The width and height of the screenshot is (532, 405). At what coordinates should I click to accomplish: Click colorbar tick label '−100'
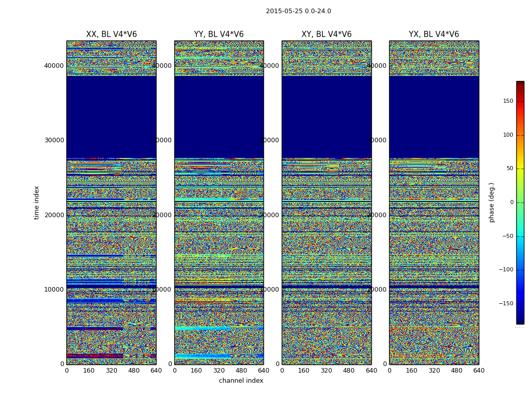coord(506,270)
